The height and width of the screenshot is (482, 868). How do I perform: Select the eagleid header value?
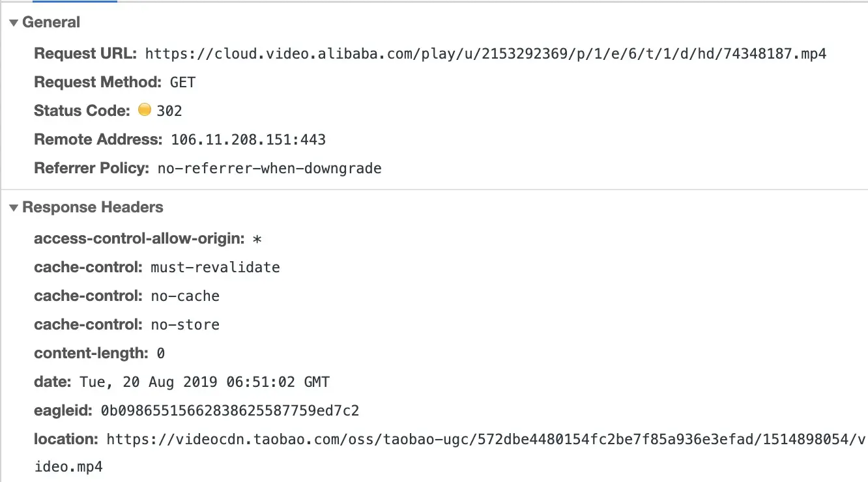[230, 410]
